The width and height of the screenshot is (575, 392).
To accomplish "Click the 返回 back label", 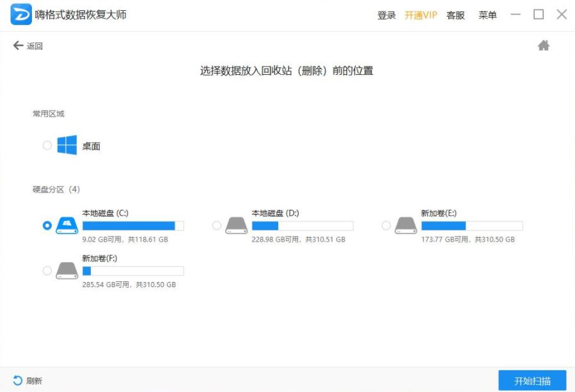I will [35, 46].
